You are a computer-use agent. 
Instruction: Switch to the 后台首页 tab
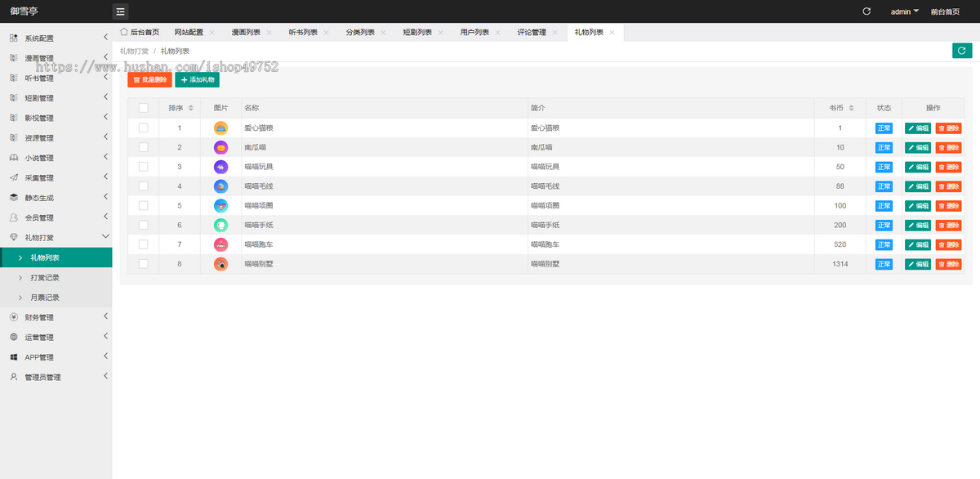click(x=140, y=33)
